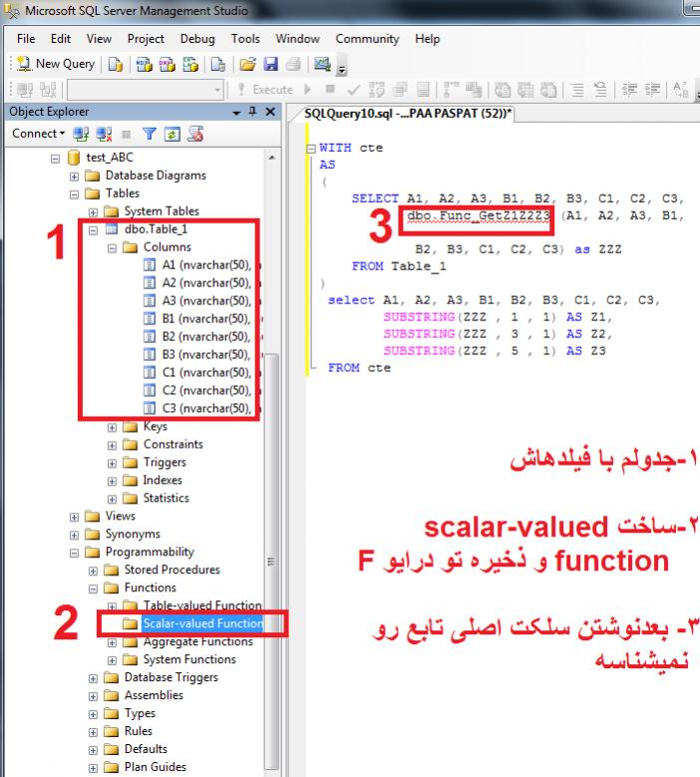The height and width of the screenshot is (777, 700).
Task: Click the Comment out lines icon
Action: tap(576, 90)
